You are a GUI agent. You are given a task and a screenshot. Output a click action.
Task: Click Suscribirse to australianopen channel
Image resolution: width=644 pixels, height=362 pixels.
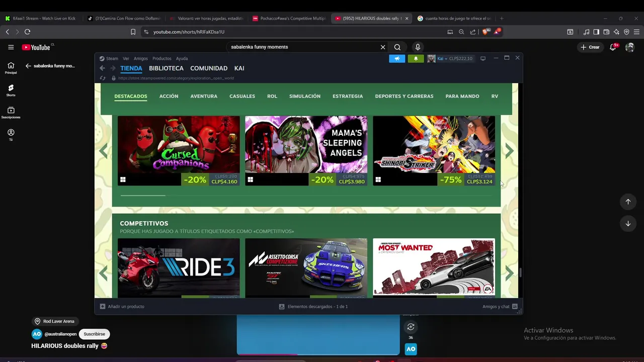coord(95,334)
